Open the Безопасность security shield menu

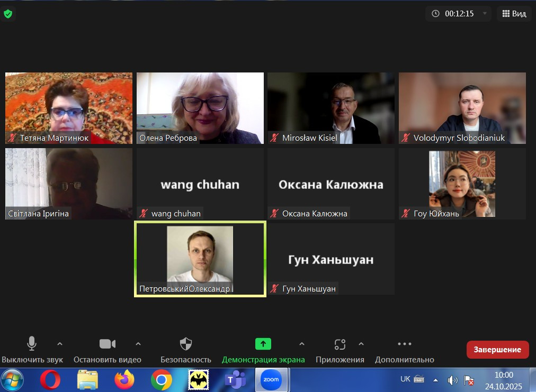(186, 350)
